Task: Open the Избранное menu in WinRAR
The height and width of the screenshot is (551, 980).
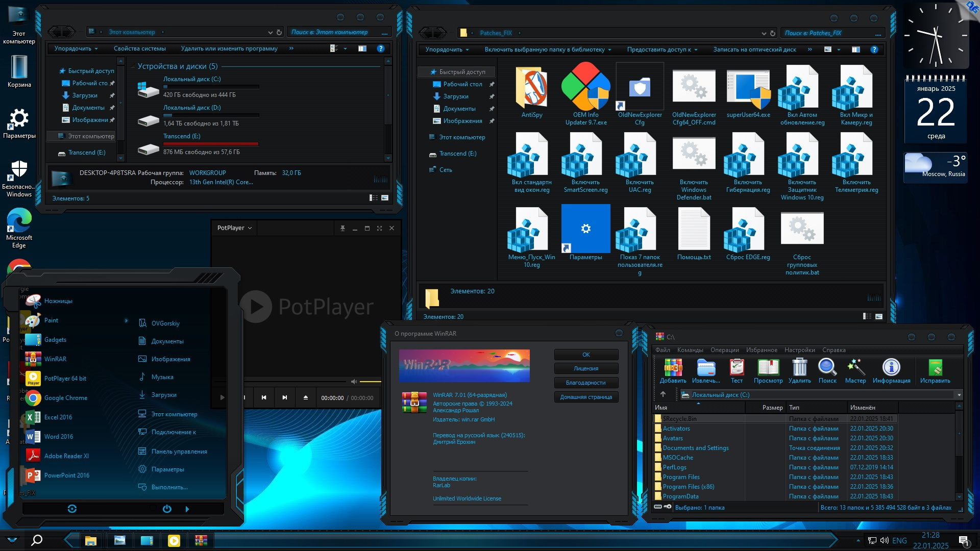Action: [x=762, y=350]
